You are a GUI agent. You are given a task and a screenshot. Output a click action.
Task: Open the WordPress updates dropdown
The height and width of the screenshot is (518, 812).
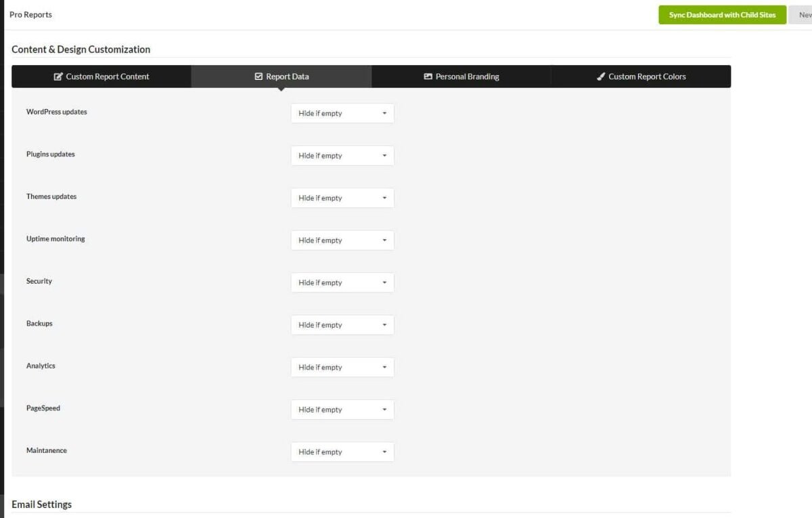(x=342, y=113)
